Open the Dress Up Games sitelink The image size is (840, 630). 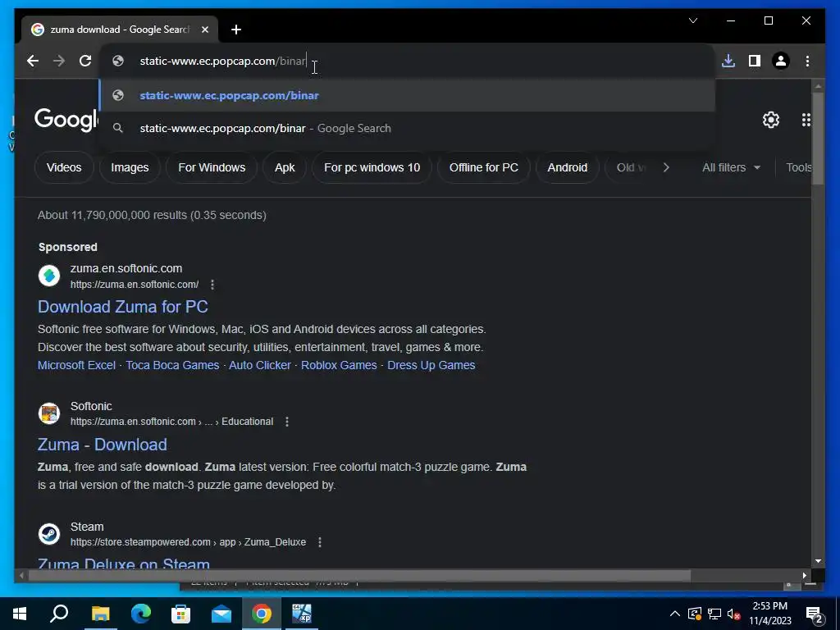point(431,365)
